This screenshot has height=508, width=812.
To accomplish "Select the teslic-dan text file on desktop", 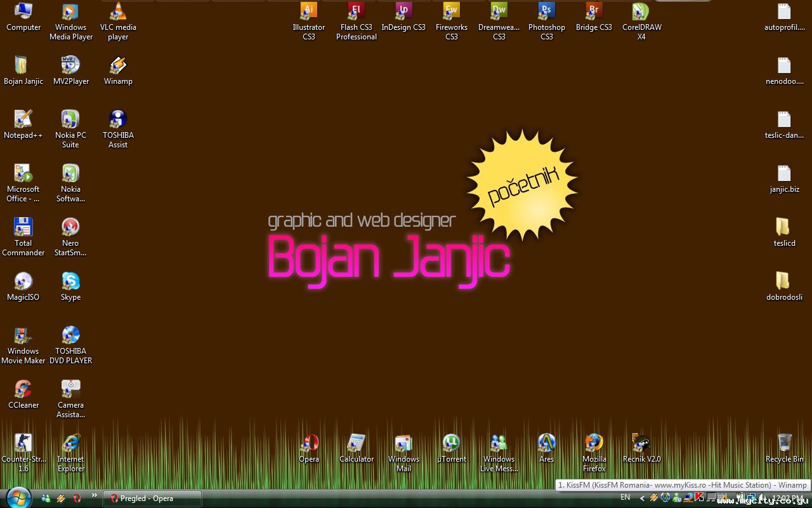I will [784, 124].
